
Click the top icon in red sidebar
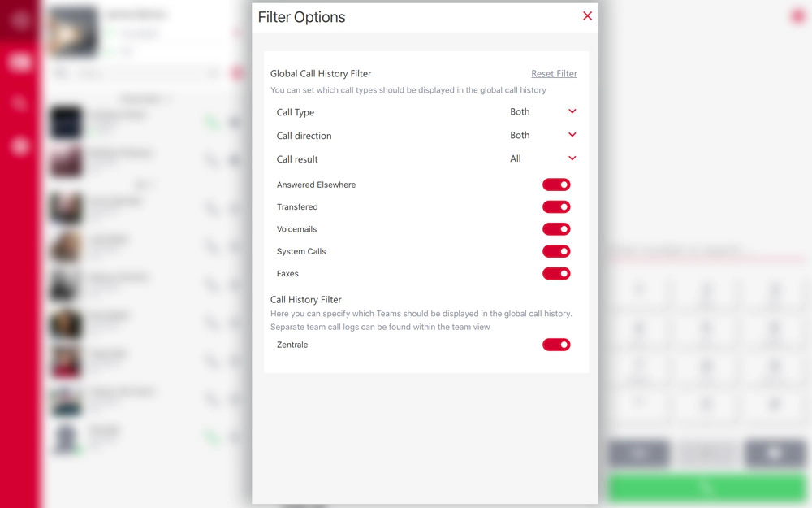(x=19, y=20)
